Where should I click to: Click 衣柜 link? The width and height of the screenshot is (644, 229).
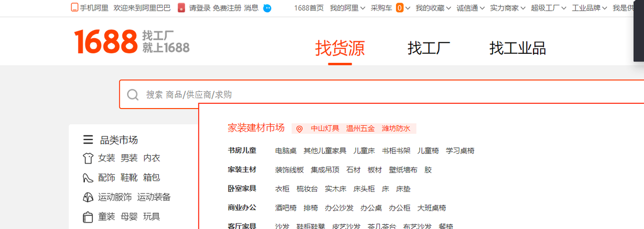(282, 189)
